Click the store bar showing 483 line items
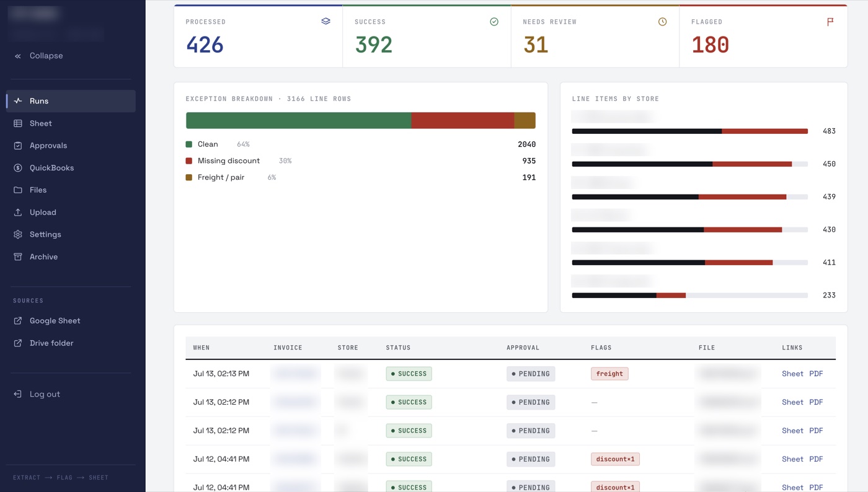 [x=689, y=131]
